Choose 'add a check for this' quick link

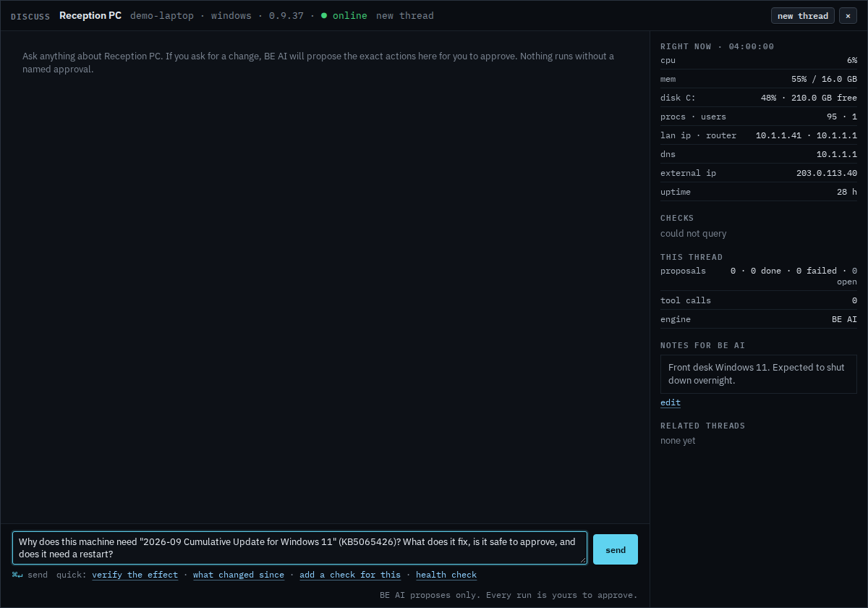(350, 575)
